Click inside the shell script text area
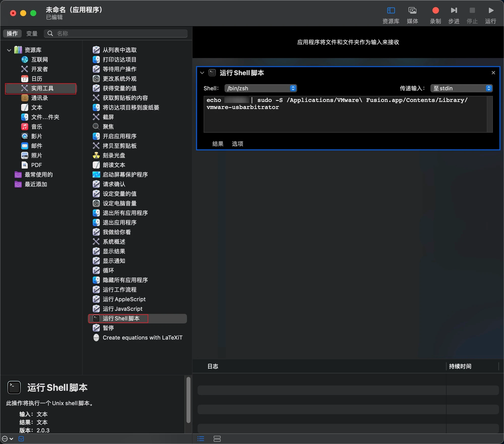 tap(345, 114)
